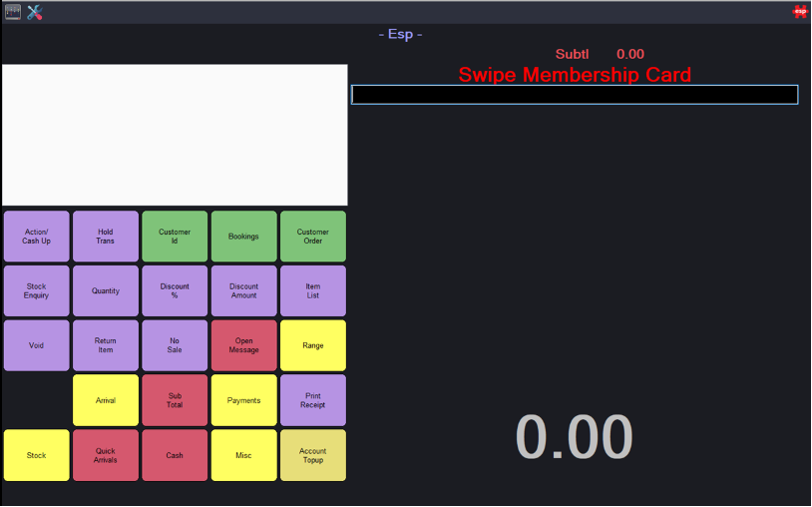Select the Customer Id button
This screenshot has width=812, height=507.
175,237
